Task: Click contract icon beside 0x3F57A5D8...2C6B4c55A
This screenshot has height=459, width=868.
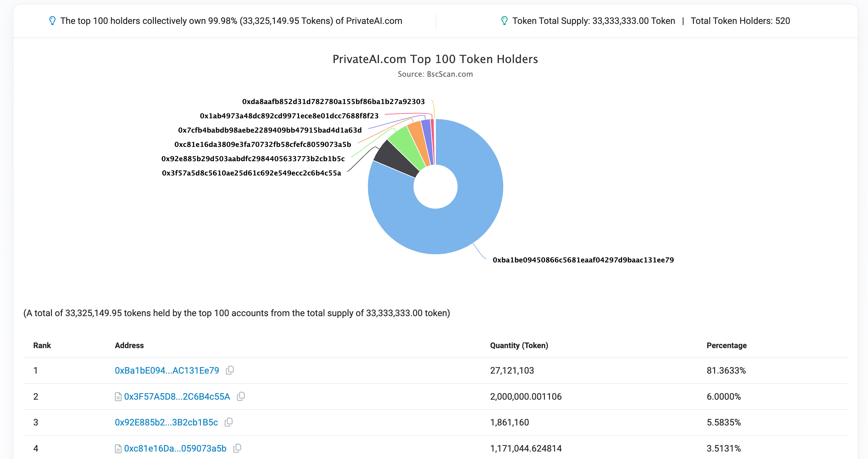Action: tap(118, 397)
